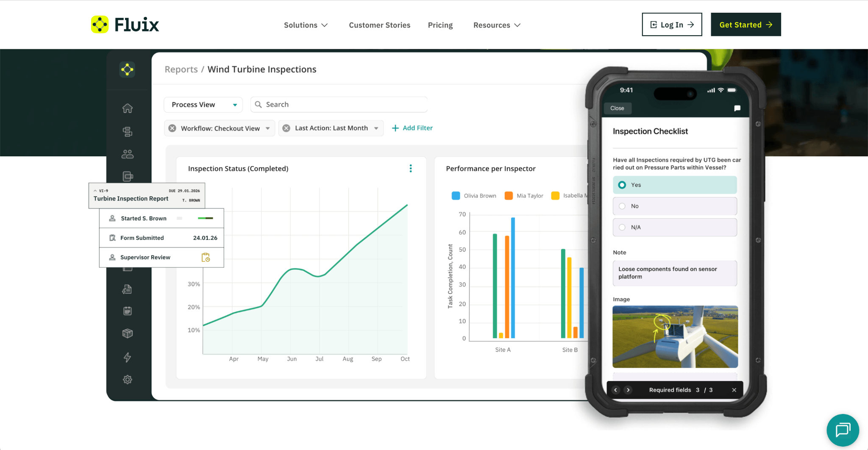Toggle the Isabella legend swatch
This screenshot has height=450, width=868.
555,195
